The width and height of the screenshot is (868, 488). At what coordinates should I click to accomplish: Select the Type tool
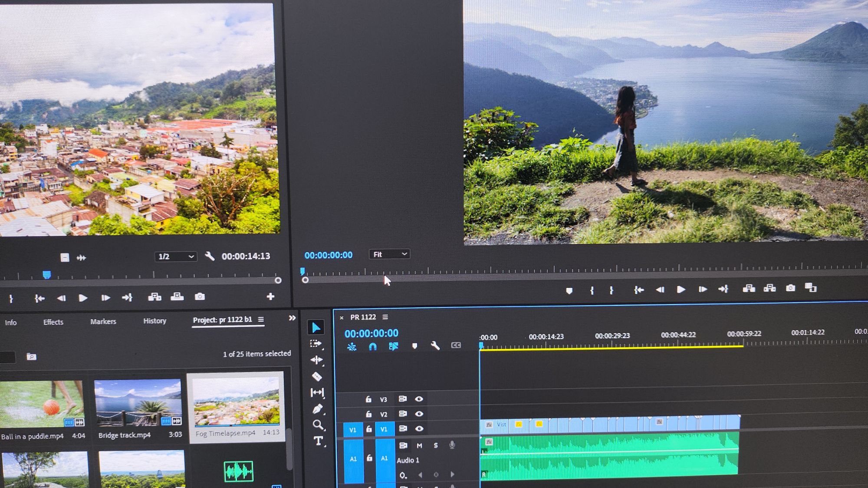318,441
